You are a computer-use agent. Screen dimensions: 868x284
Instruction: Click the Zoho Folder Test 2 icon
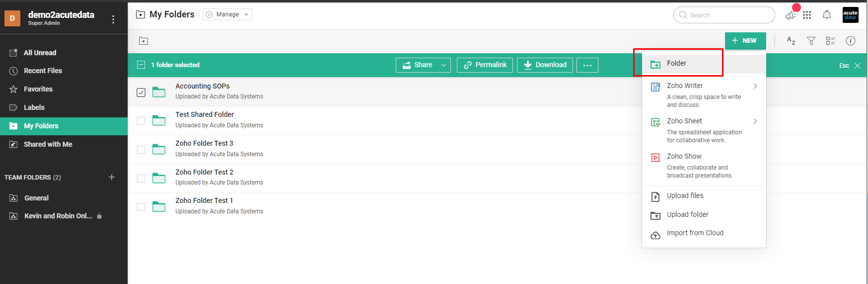click(x=159, y=178)
